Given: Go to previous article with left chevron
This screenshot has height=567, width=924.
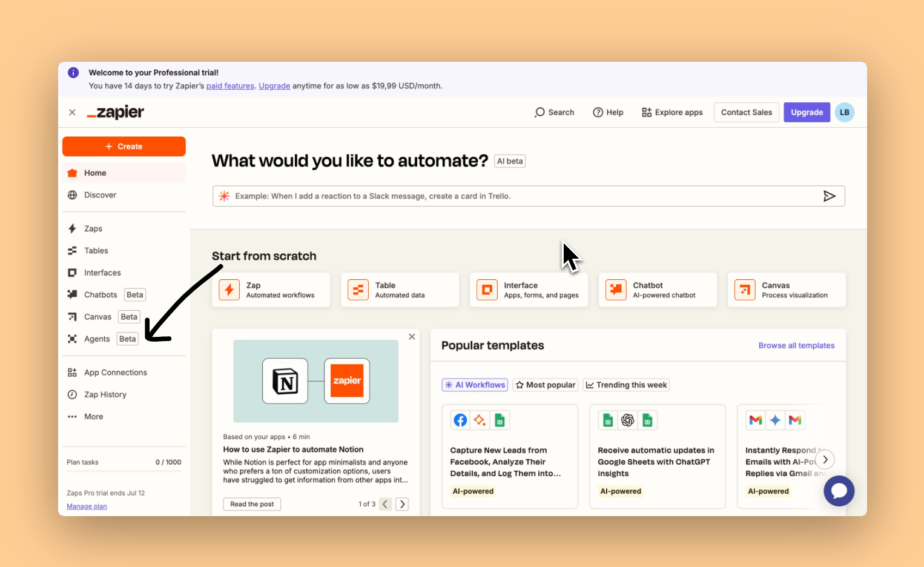Looking at the screenshot, I should 385,504.
